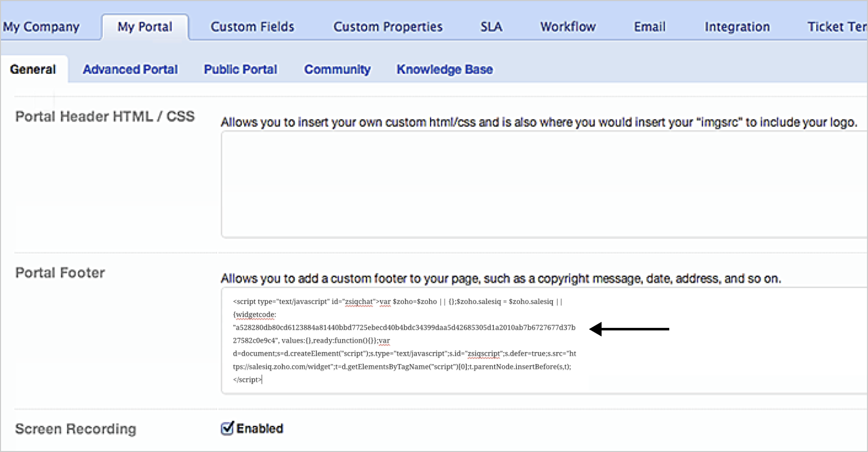Toggle the Screen Recording Enabled checkbox

coord(227,428)
